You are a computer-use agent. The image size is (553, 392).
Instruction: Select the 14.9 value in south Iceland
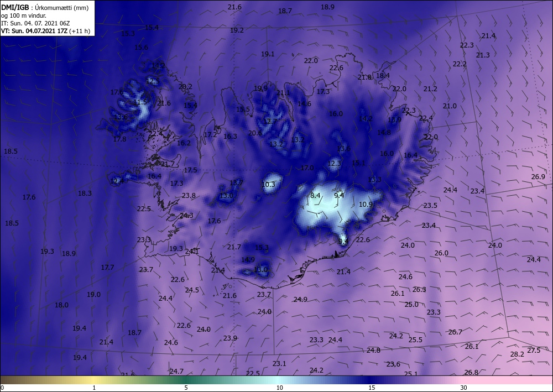pyautogui.click(x=248, y=259)
